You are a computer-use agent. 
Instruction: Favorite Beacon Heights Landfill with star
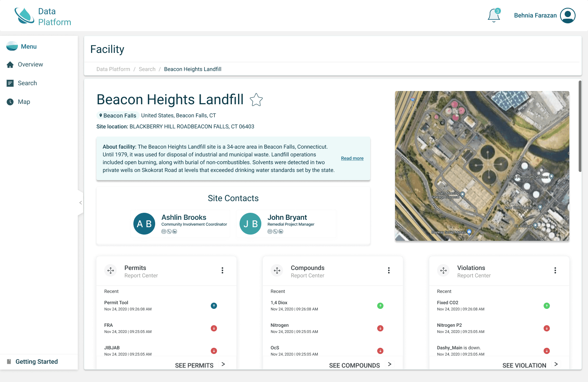point(256,100)
